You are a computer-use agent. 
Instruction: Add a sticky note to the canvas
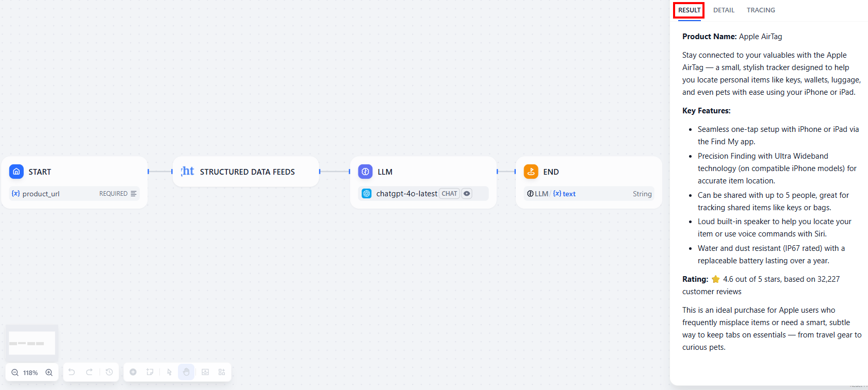[150, 372]
